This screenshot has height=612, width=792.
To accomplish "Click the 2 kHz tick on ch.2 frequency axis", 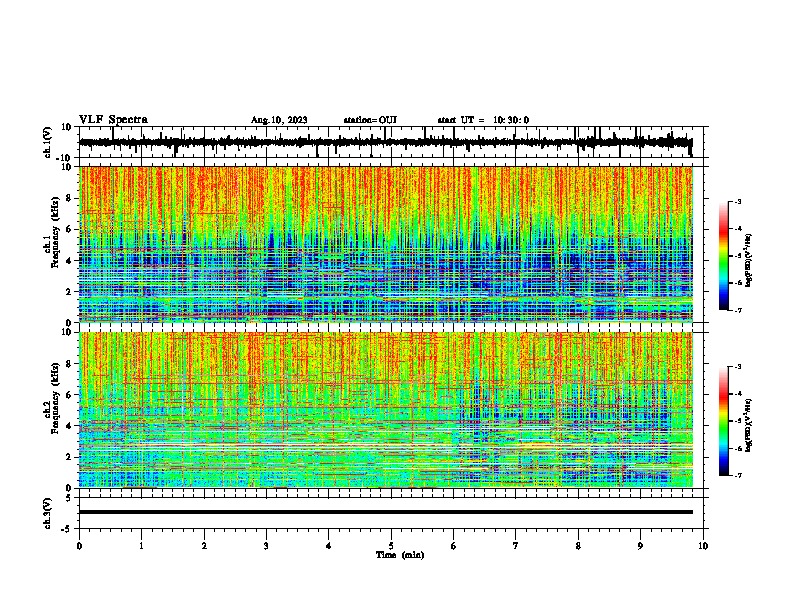I will pos(69,457).
